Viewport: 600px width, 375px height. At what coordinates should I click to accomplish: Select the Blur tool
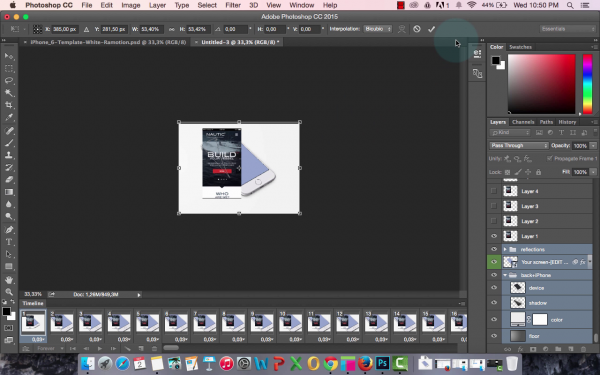coord(9,204)
